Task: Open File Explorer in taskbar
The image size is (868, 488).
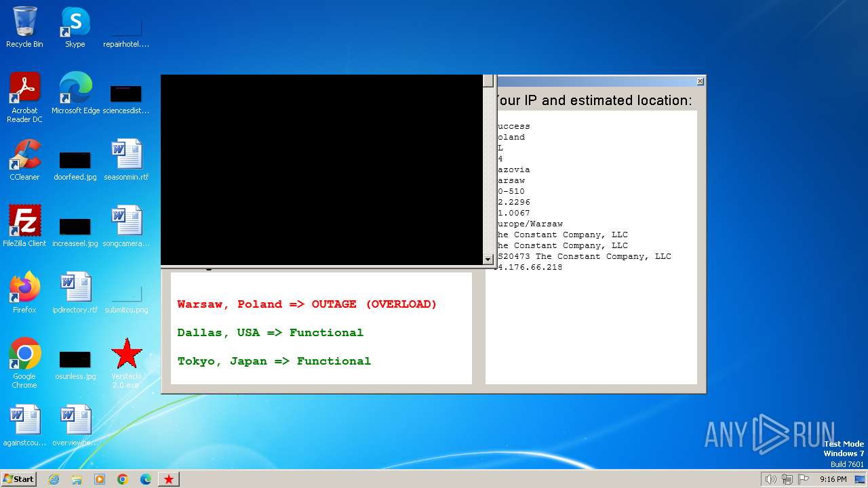Action: coord(77,479)
